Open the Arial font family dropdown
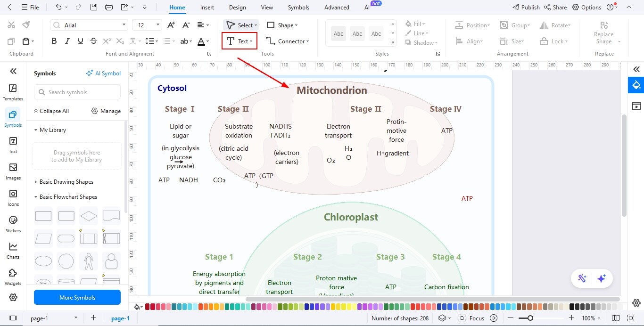This screenshot has height=326, width=644. click(89, 24)
